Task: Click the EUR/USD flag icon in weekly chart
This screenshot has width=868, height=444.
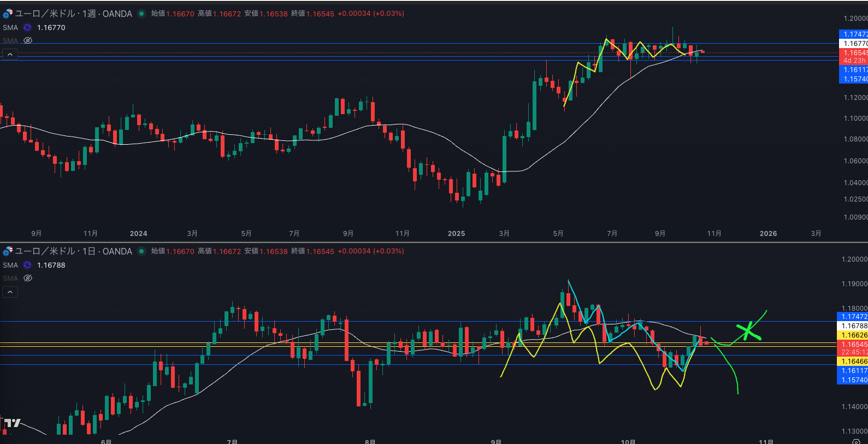Action: click(x=7, y=13)
